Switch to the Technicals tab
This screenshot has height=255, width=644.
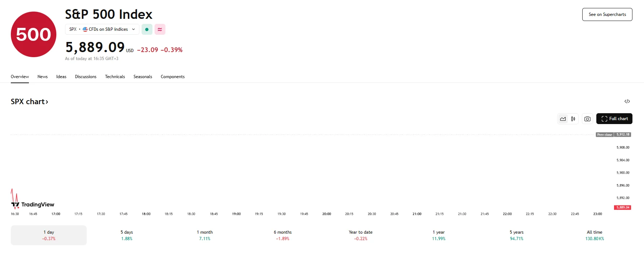[x=115, y=77]
